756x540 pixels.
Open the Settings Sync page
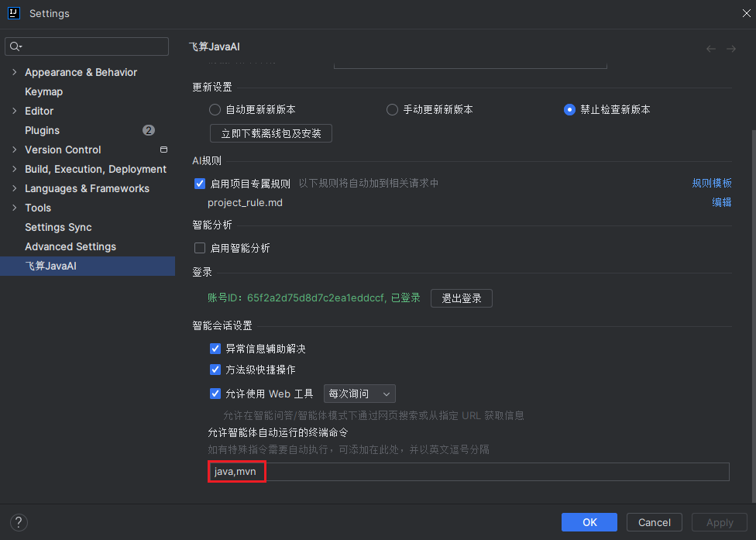[x=58, y=227]
